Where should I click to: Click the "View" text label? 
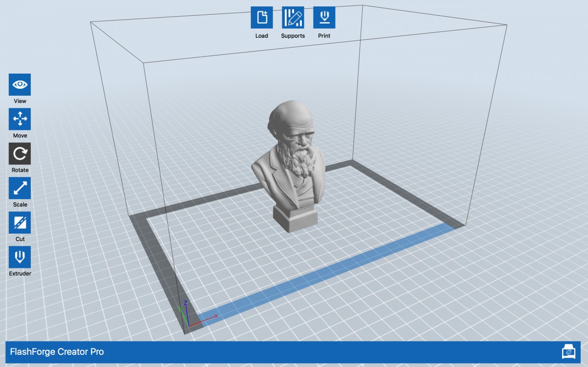(x=20, y=101)
